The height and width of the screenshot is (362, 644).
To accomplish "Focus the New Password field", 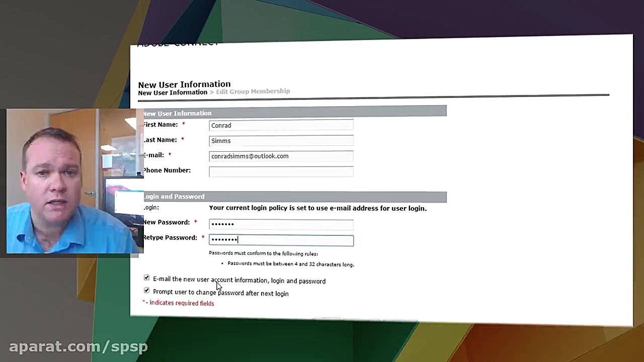I will 281,224.
